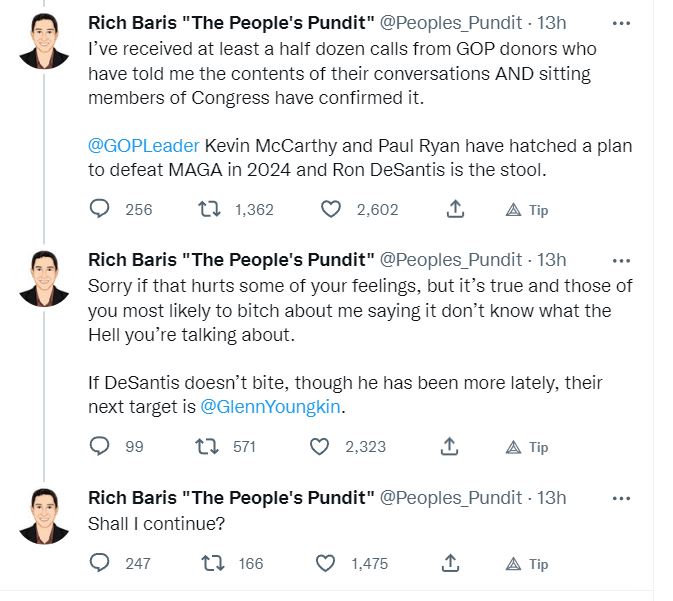The height and width of the screenshot is (601, 673).
Task: Like the tweet with 2,602 likes
Action: tap(332, 209)
